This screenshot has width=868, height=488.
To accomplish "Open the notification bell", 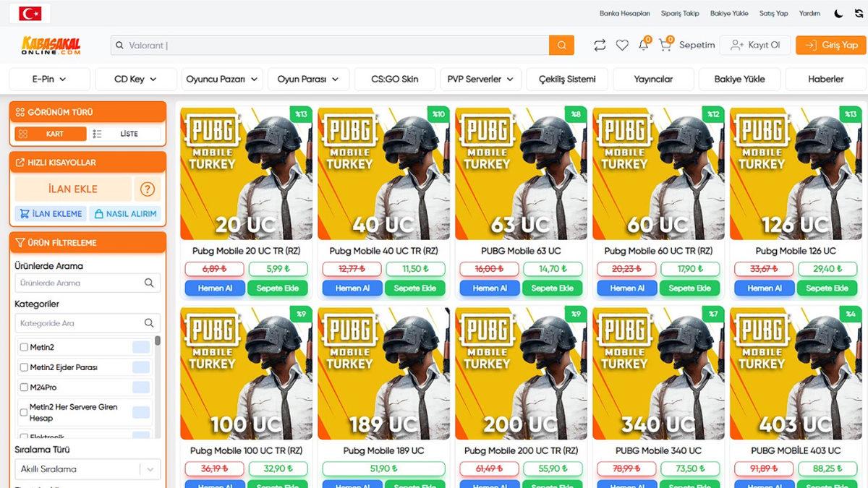I will [x=643, y=45].
